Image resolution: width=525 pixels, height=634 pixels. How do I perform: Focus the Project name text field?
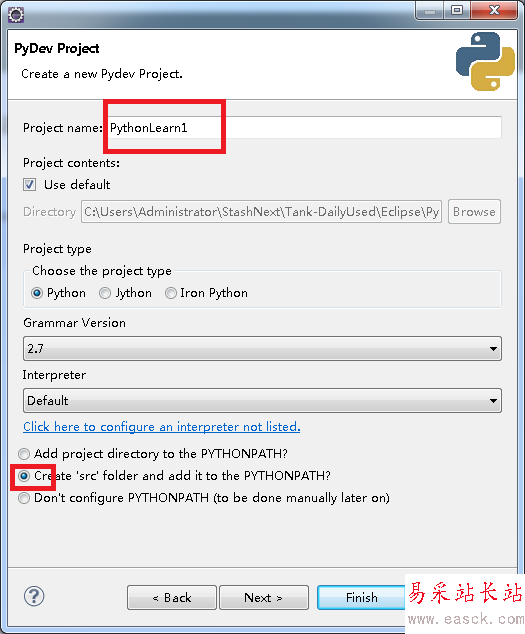304,128
